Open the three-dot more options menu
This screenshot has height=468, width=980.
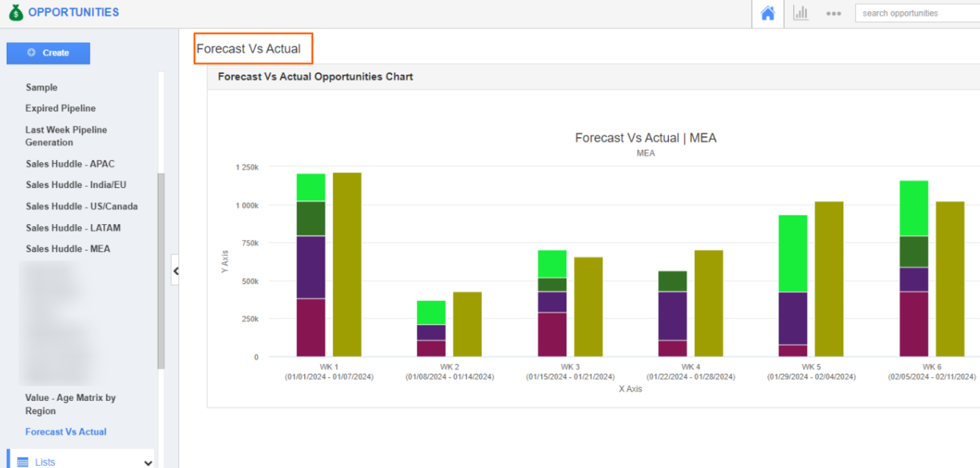pos(833,13)
